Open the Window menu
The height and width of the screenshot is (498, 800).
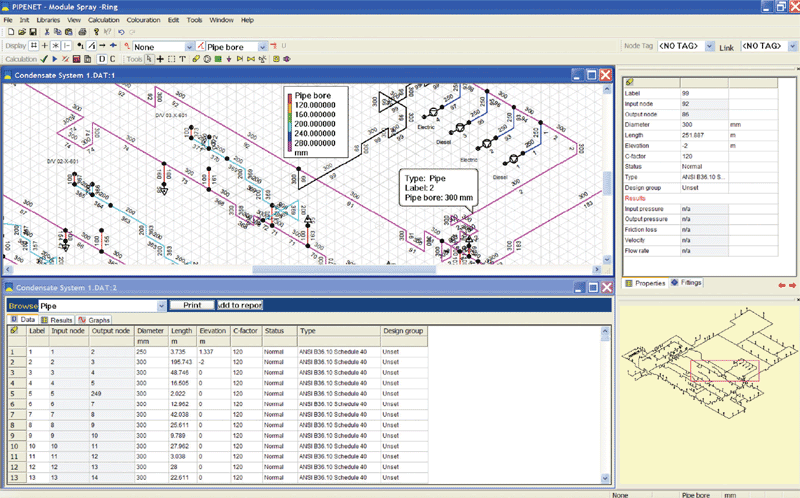click(x=221, y=20)
